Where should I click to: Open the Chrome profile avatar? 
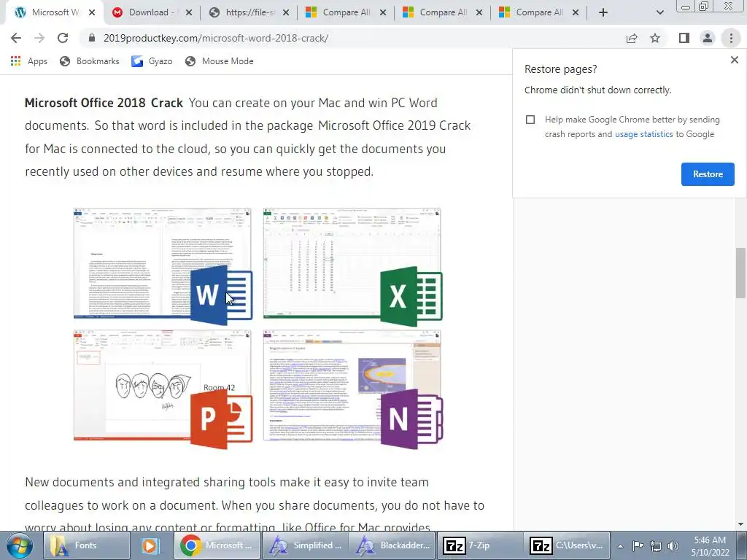point(708,38)
